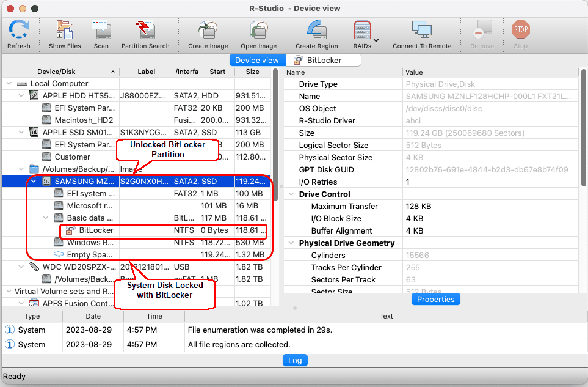Click the EFI system 100 MB partition icon
This screenshot has height=387, width=588.
(59, 193)
